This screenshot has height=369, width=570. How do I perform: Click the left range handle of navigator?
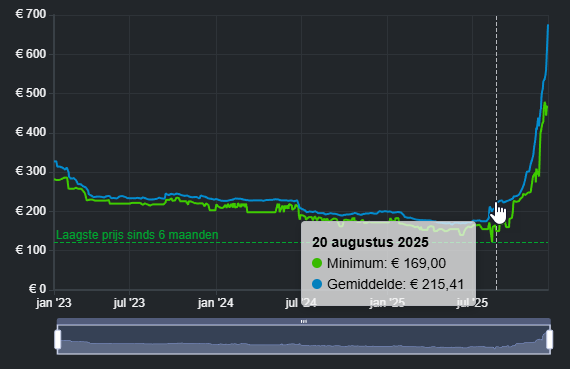57,340
